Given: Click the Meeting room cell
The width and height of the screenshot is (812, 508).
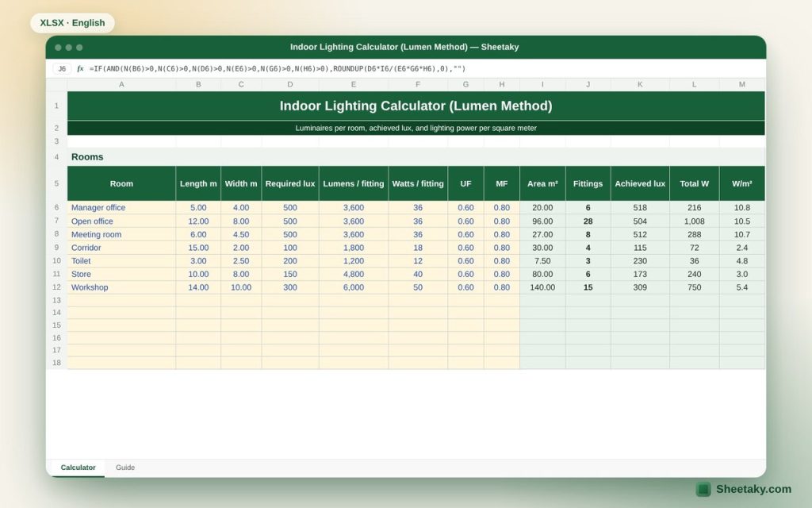Looking at the screenshot, I should (121, 234).
